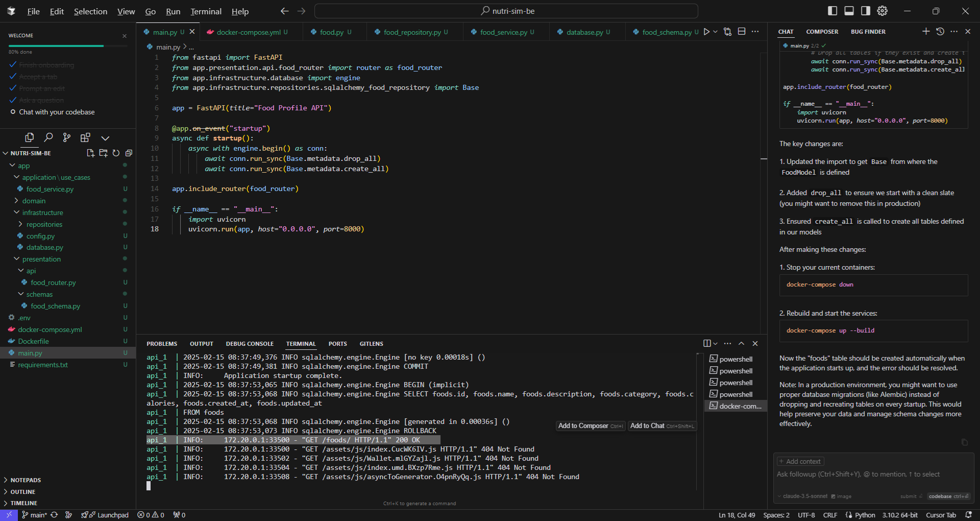Open editor more actions ellipsis
This screenshot has width=980, height=521.
coord(755,32)
